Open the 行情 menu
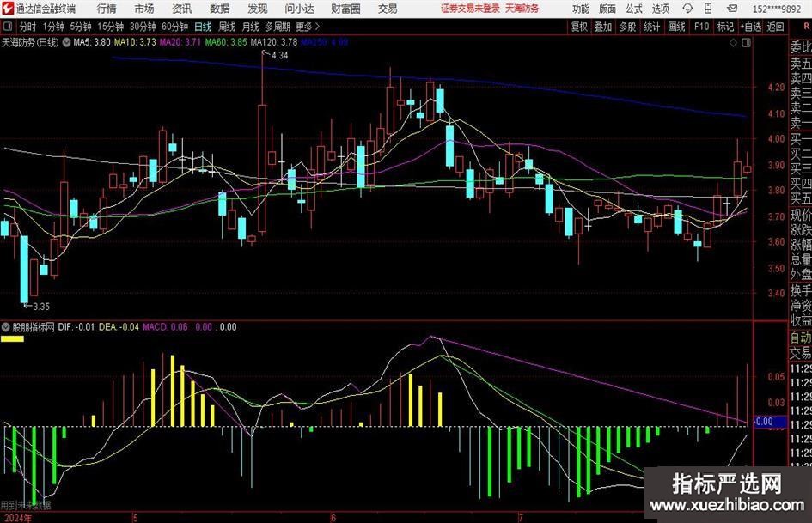Image resolution: width=812 pixels, height=523 pixels. click(107, 9)
